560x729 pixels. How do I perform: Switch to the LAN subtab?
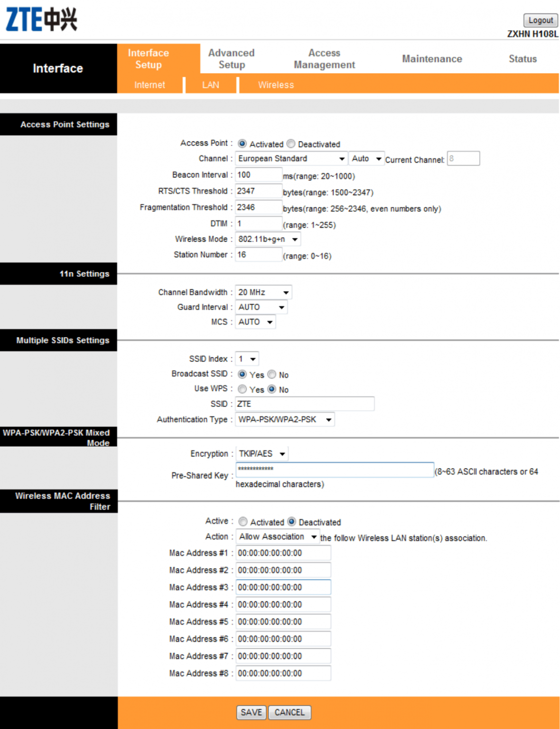(x=210, y=84)
